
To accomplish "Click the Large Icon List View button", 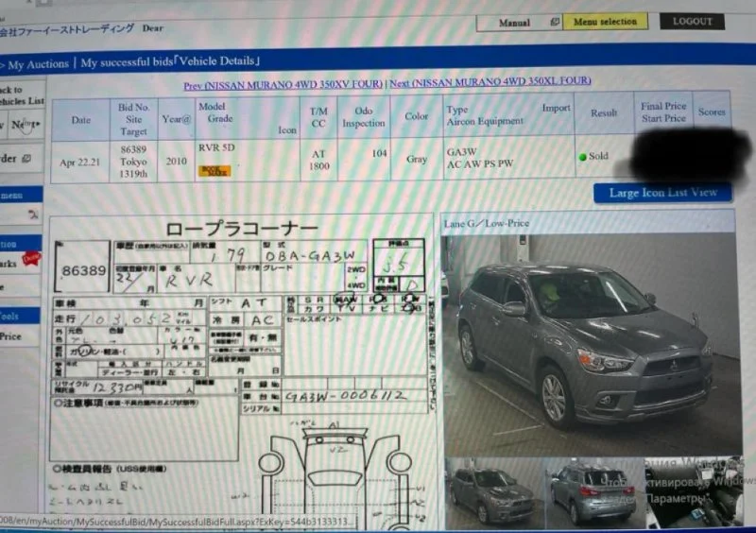I will pos(663,193).
